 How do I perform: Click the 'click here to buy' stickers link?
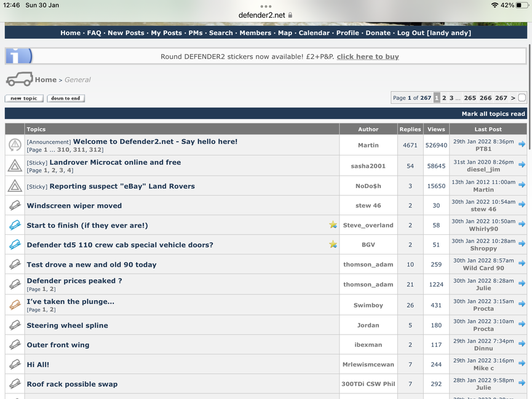coord(368,57)
